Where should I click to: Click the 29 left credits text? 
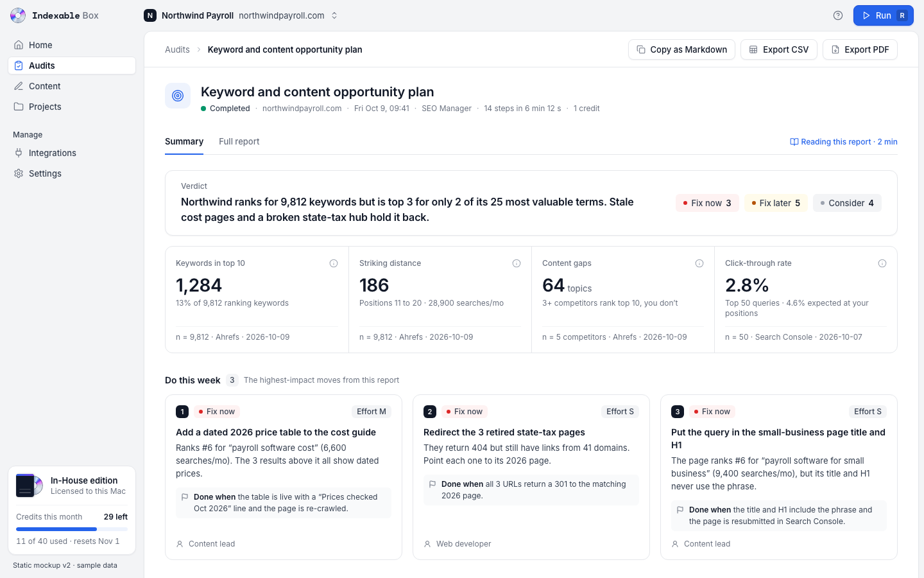(x=116, y=517)
